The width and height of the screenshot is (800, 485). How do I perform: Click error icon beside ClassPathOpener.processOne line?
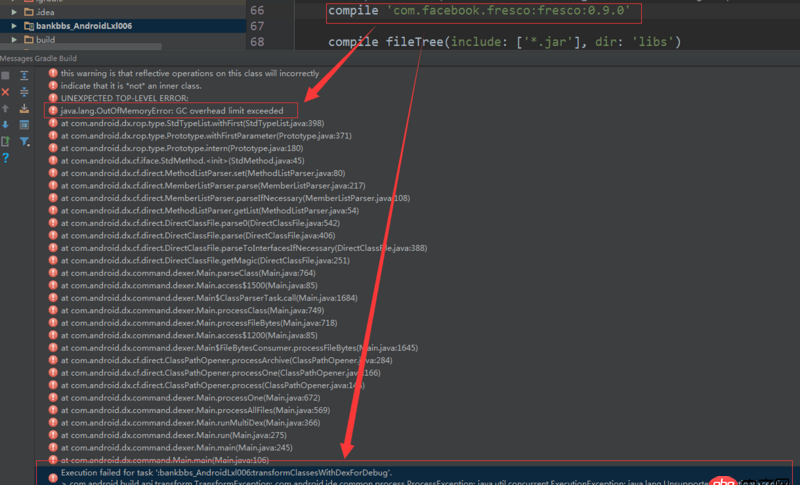pos(53,373)
